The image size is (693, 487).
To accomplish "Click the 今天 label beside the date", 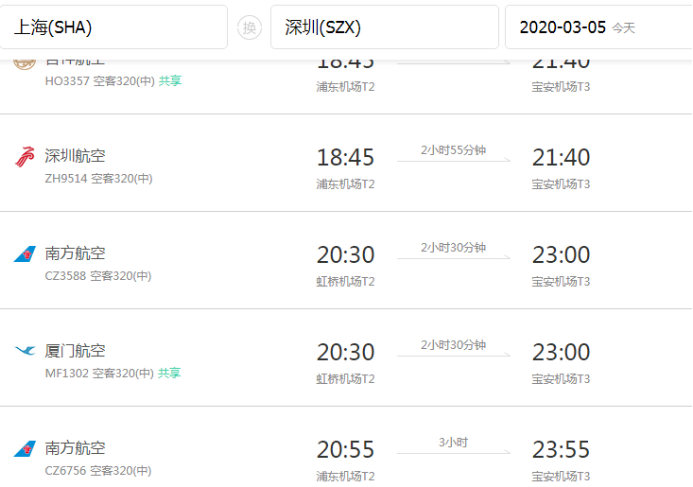I will [623, 29].
